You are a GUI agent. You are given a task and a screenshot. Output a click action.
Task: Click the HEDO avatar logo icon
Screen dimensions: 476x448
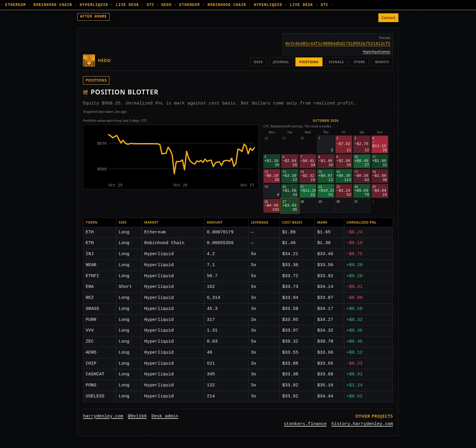(x=89, y=60)
